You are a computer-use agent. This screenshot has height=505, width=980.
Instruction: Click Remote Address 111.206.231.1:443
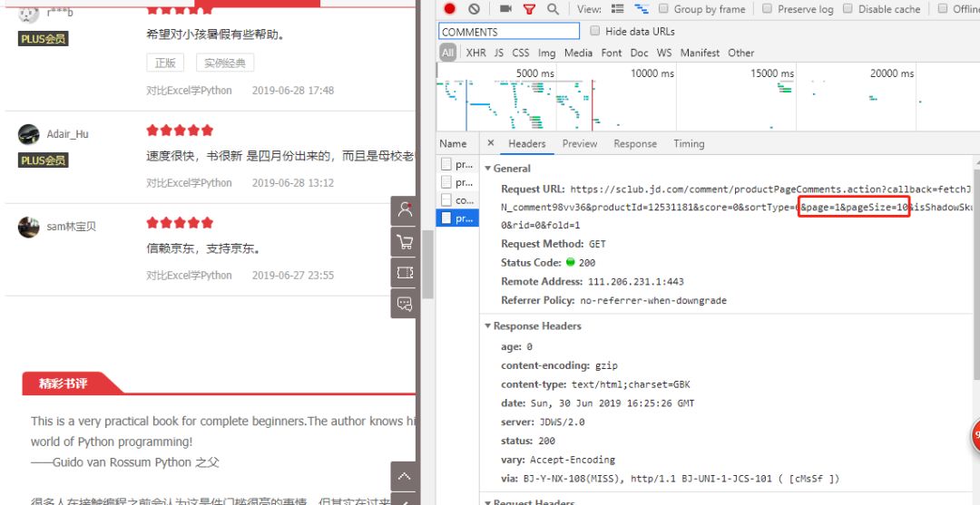click(635, 282)
